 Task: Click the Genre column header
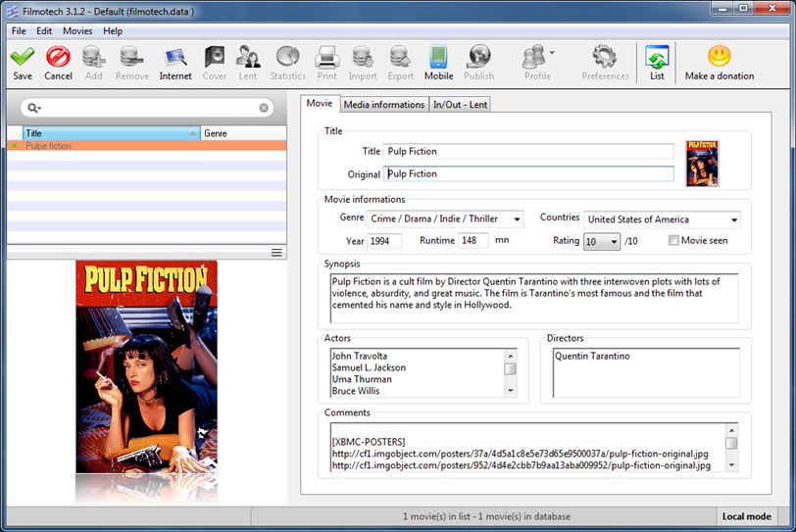pyautogui.click(x=244, y=133)
